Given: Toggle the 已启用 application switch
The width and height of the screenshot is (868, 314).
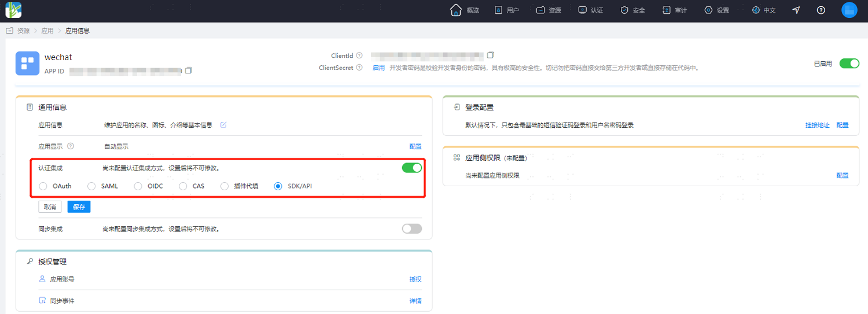Looking at the screenshot, I should [849, 64].
